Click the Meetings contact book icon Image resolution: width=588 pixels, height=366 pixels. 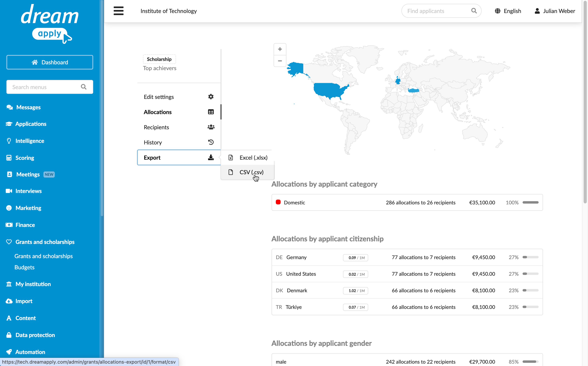point(9,174)
